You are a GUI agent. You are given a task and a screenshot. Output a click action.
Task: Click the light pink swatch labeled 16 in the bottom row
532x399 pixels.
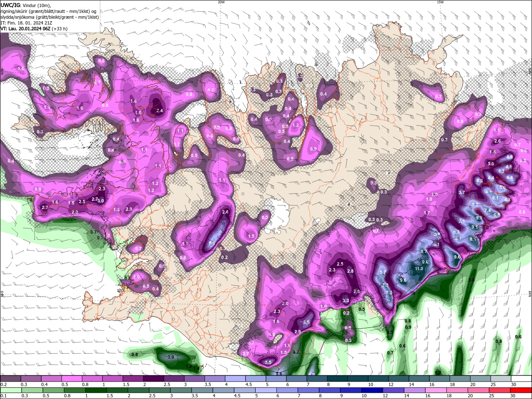tap(436, 390)
